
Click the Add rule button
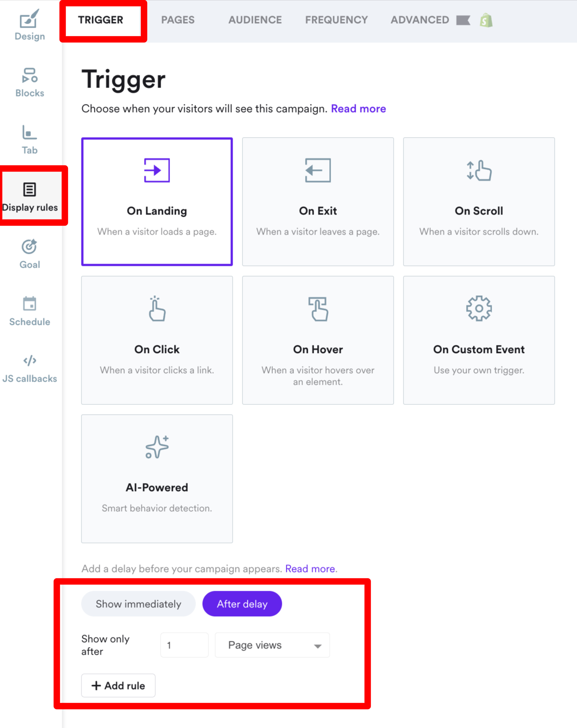[118, 686]
